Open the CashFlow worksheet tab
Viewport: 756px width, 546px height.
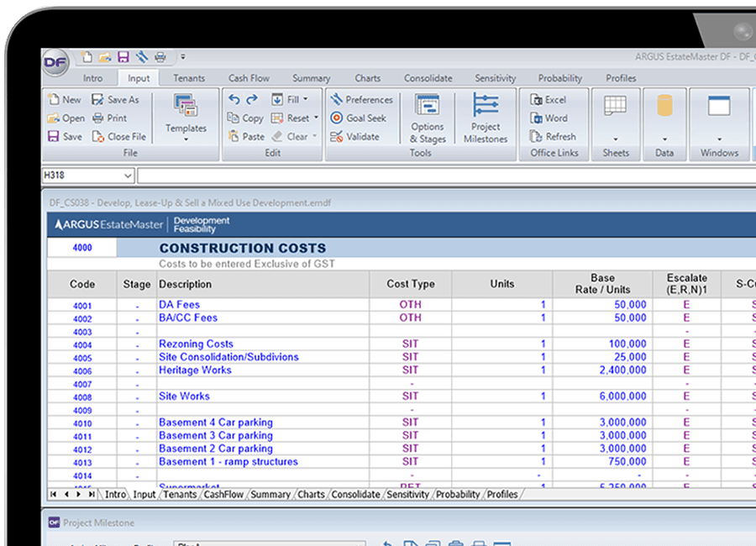[x=223, y=494]
